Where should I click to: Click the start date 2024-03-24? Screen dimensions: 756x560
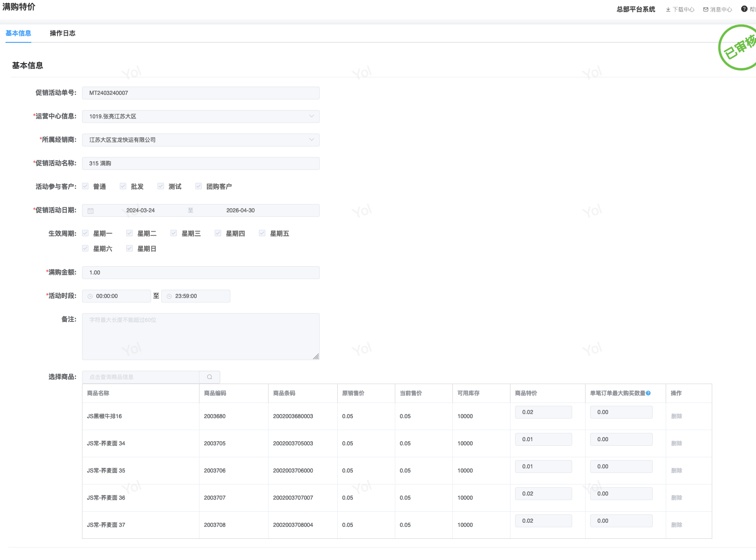(x=141, y=210)
